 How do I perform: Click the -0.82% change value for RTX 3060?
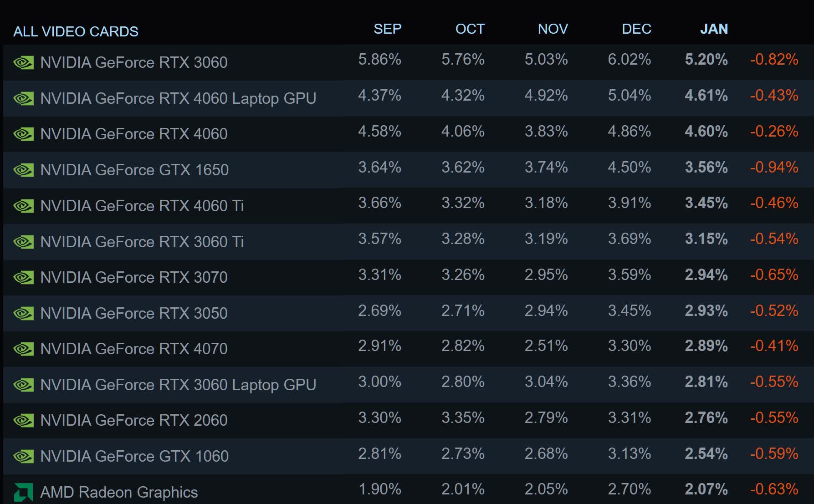coord(774,59)
